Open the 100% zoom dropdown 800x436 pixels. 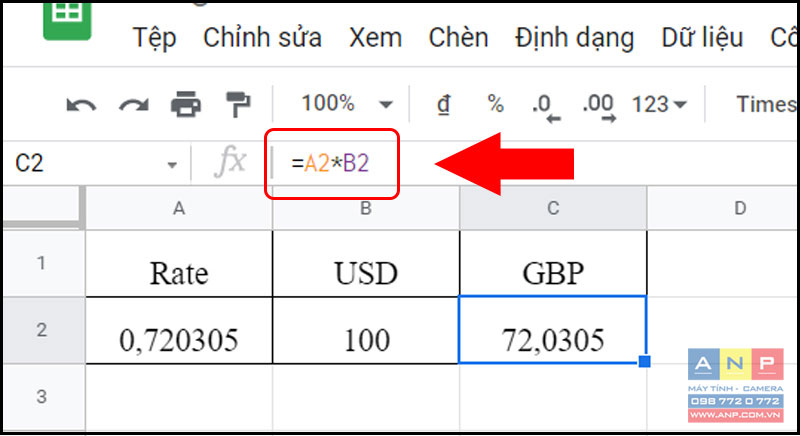pos(347,104)
